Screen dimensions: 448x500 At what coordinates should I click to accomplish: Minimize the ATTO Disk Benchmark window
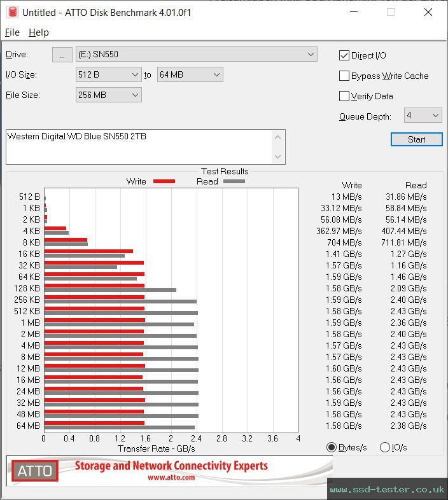(354, 12)
